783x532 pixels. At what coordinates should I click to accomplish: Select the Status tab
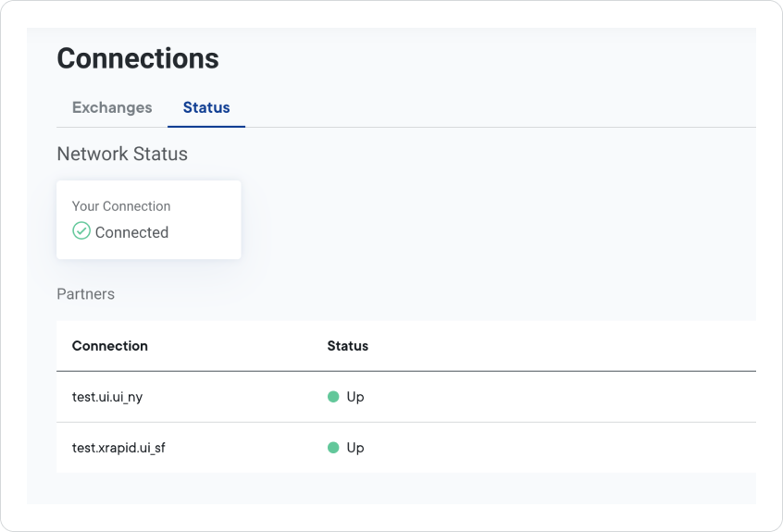pos(206,107)
